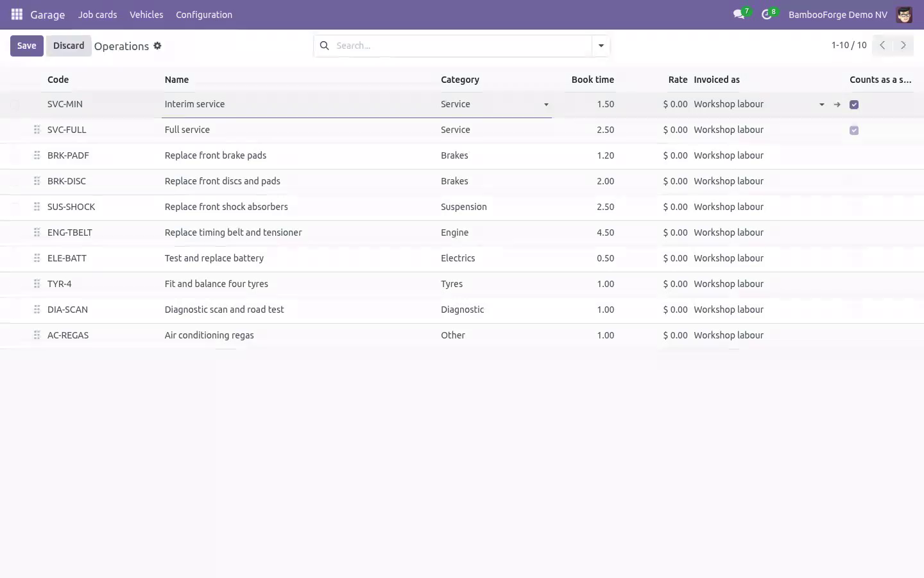Viewport: 924px width, 578px height.
Task: Go to the next page of records
Action: (903, 45)
